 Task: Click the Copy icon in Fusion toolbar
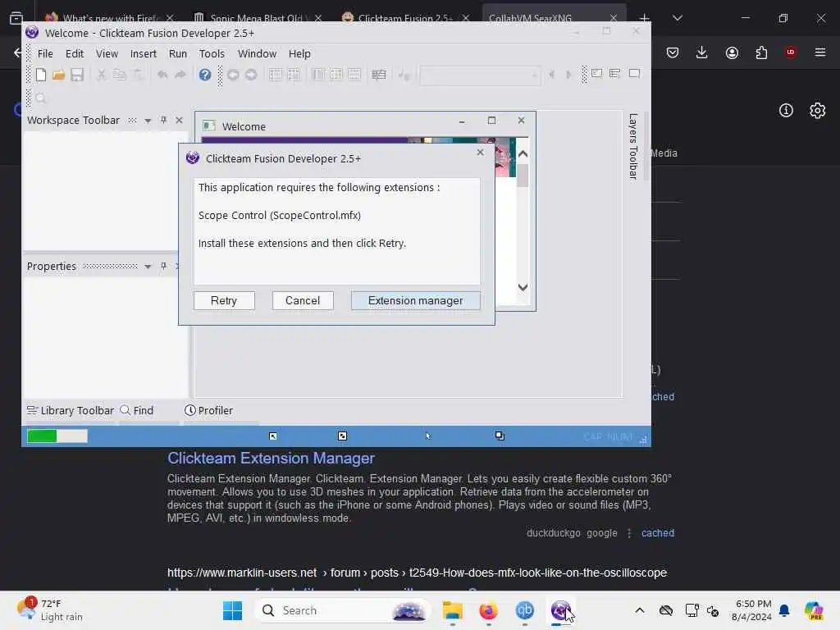pyautogui.click(x=119, y=75)
